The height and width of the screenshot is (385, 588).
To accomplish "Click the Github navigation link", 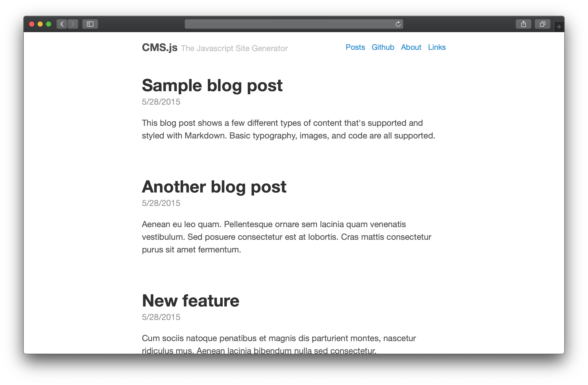I will click(x=382, y=47).
